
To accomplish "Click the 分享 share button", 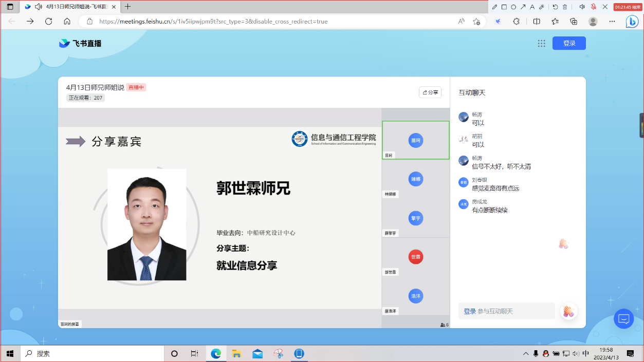I will [430, 92].
